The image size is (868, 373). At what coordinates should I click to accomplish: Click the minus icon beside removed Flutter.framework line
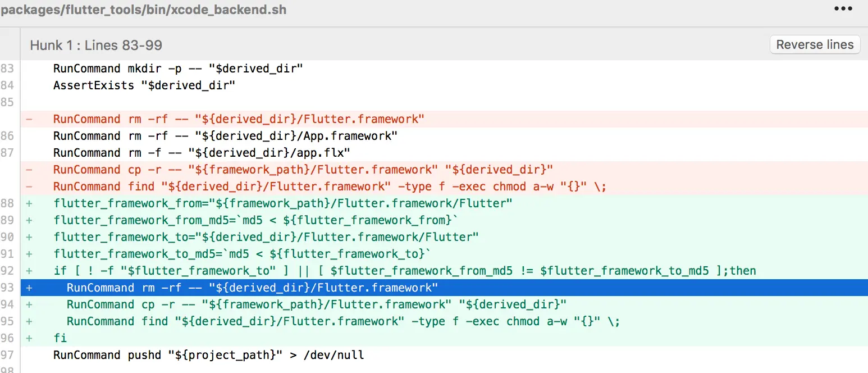29,119
